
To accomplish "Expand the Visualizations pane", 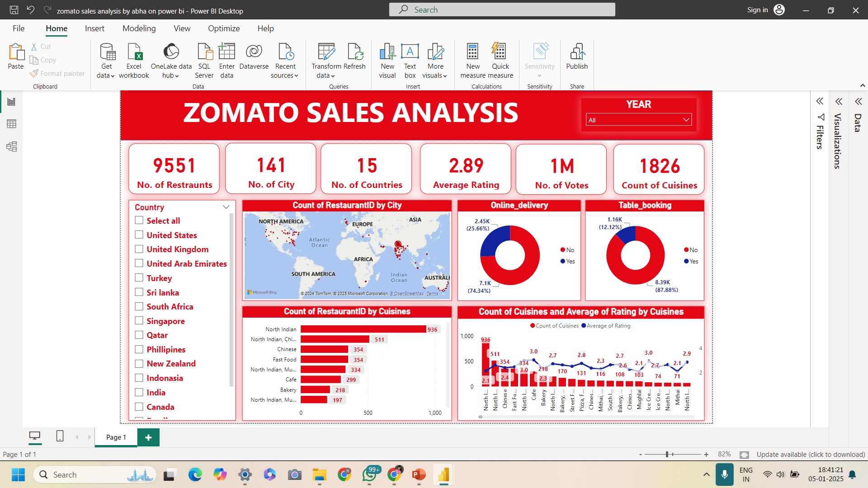I will pyautogui.click(x=839, y=101).
